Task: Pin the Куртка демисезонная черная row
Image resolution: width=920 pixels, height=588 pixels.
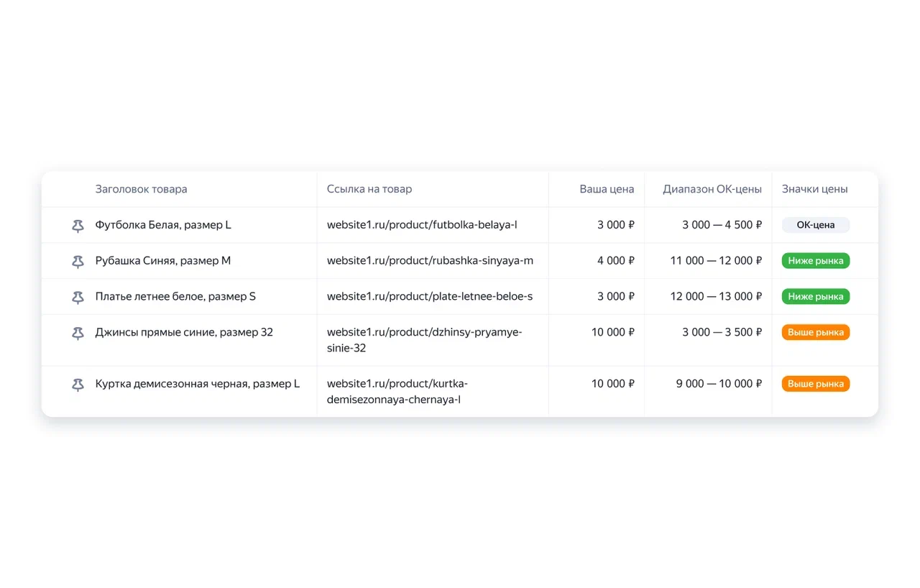Action: [x=78, y=385]
